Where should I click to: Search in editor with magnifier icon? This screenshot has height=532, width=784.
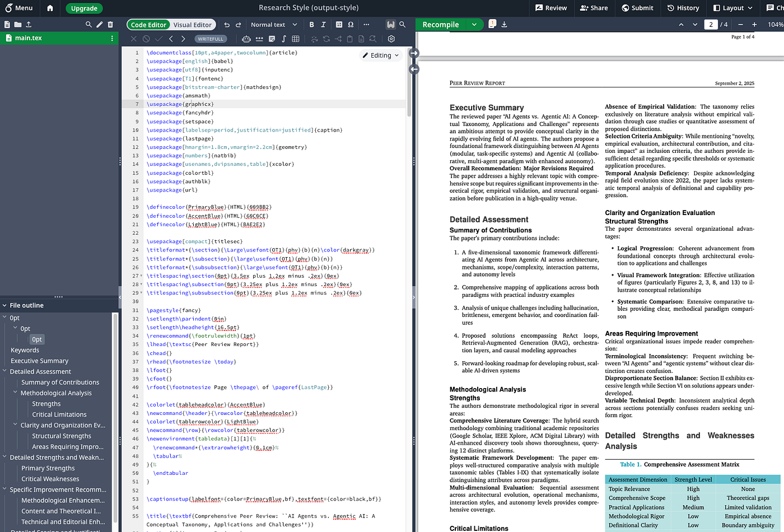tap(402, 25)
